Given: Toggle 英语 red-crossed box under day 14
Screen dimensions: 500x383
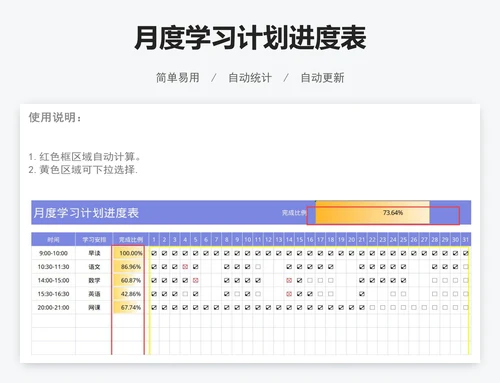Looking at the screenshot, I should (289, 294).
